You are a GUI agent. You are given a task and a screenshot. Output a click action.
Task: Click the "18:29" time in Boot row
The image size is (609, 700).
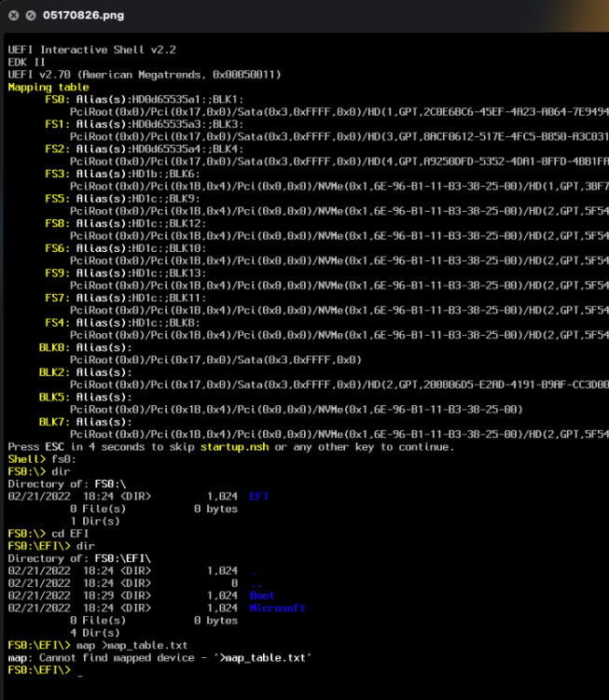pyautogui.click(x=98, y=595)
